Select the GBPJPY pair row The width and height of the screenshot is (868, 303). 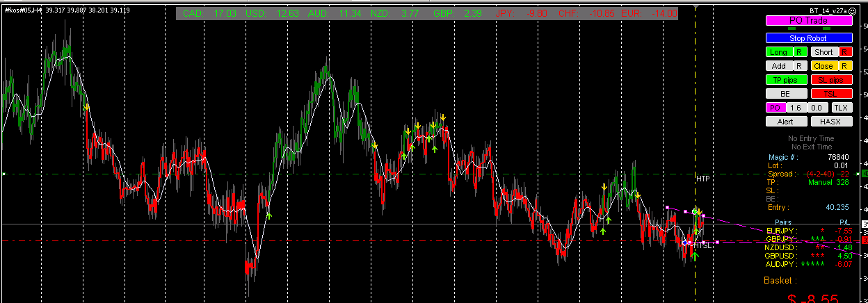809,238
